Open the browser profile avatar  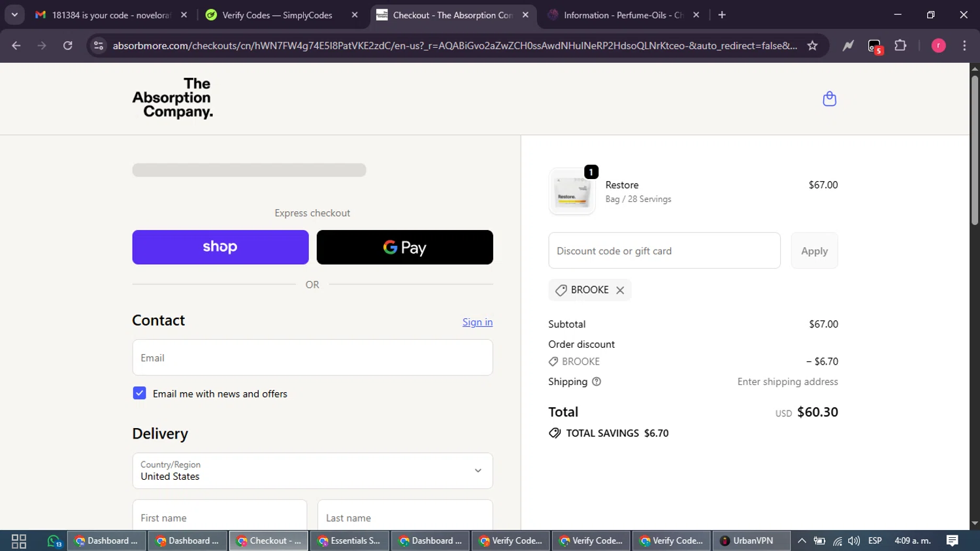tap(938, 46)
